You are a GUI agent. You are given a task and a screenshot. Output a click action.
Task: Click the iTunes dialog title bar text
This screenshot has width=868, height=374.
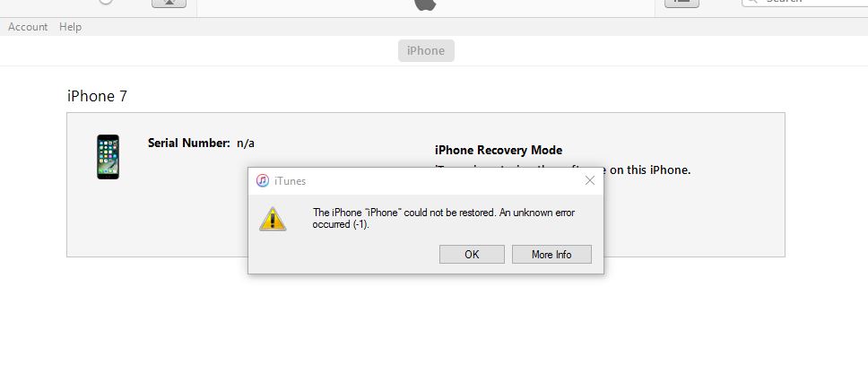tap(290, 180)
